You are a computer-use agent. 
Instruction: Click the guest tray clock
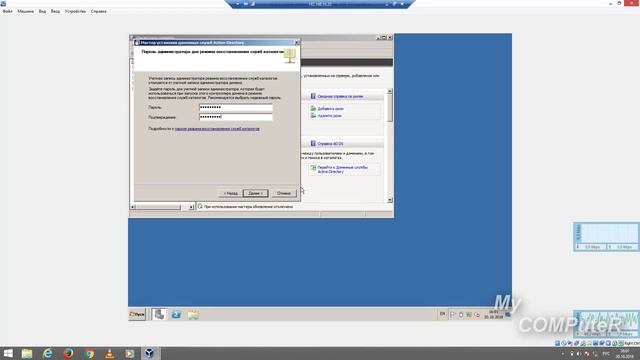(x=494, y=314)
